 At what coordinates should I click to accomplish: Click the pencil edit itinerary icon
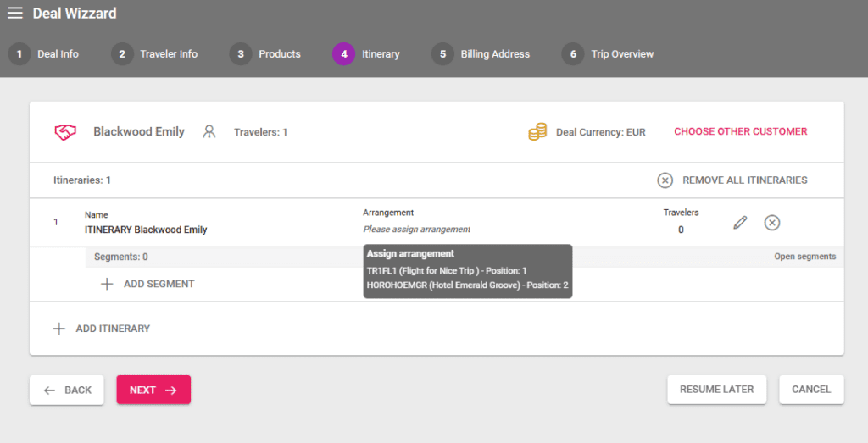(740, 223)
